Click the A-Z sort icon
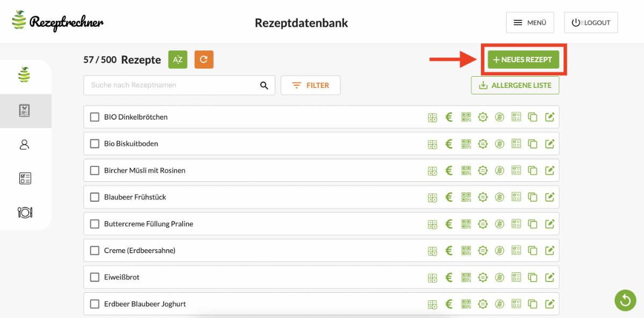Image resolution: width=644 pixels, height=318 pixels. click(x=178, y=60)
